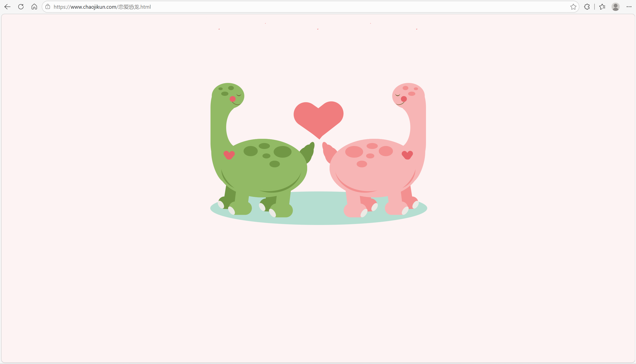The width and height of the screenshot is (636, 364).
Task: Open the user profile avatar
Action: click(615, 7)
